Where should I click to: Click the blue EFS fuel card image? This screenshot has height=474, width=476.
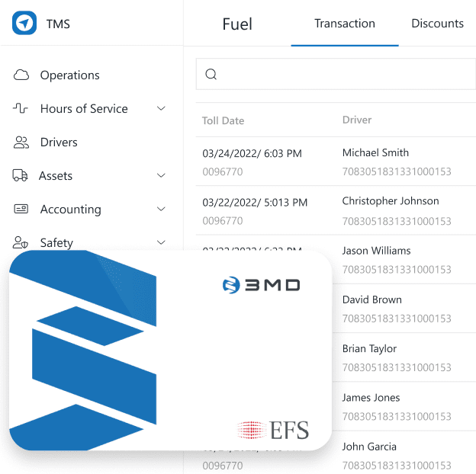171,351
